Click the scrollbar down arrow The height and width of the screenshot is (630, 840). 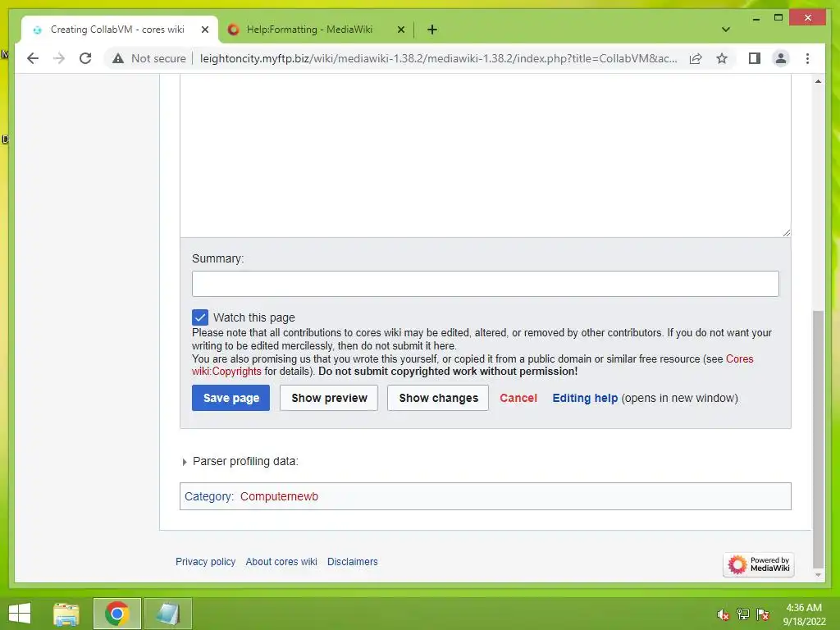coord(818,575)
